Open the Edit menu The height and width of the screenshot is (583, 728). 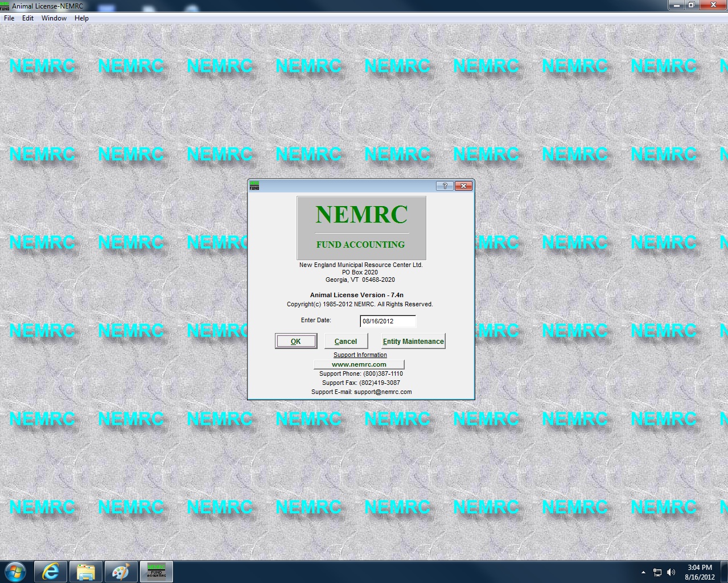point(28,18)
